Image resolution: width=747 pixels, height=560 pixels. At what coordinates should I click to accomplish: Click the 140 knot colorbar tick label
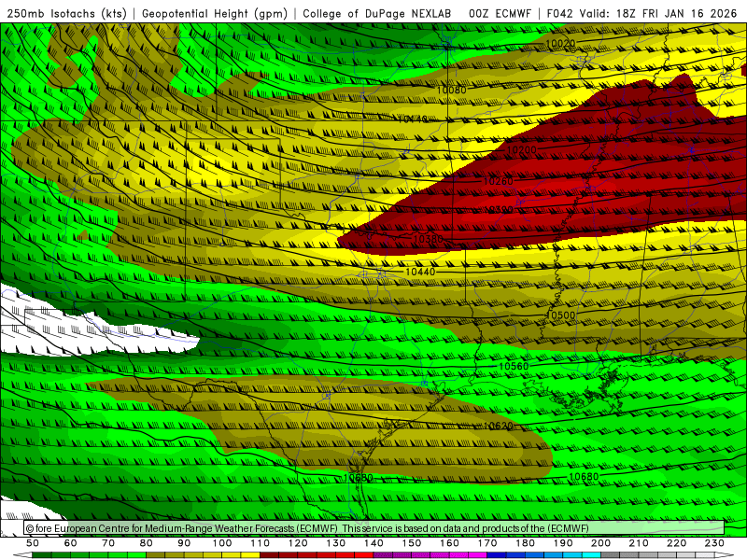point(373,543)
